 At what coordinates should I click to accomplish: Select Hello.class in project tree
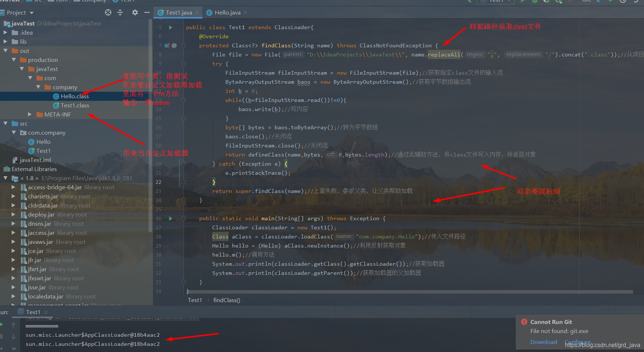tap(75, 96)
